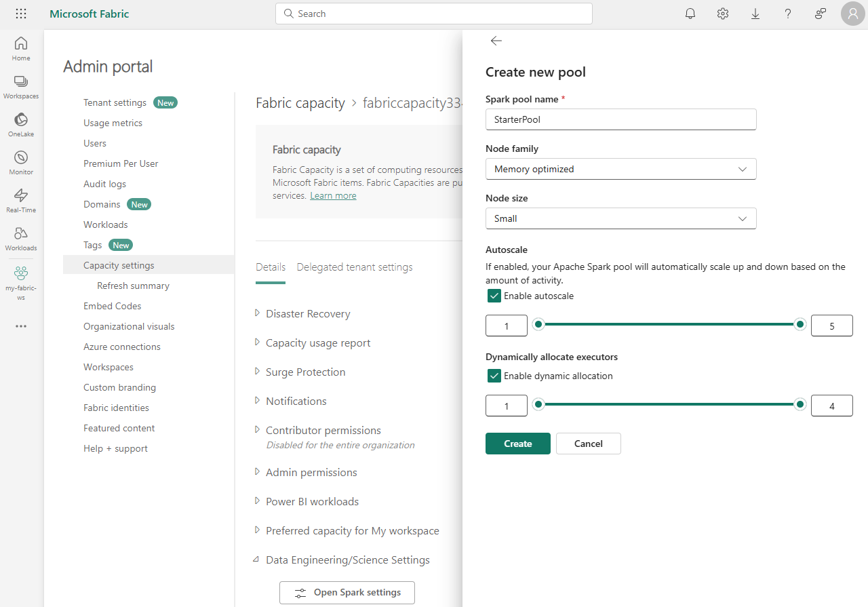Switch to the Details tab
This screenshot has width=868, height=607.
[x=271, y=267]
